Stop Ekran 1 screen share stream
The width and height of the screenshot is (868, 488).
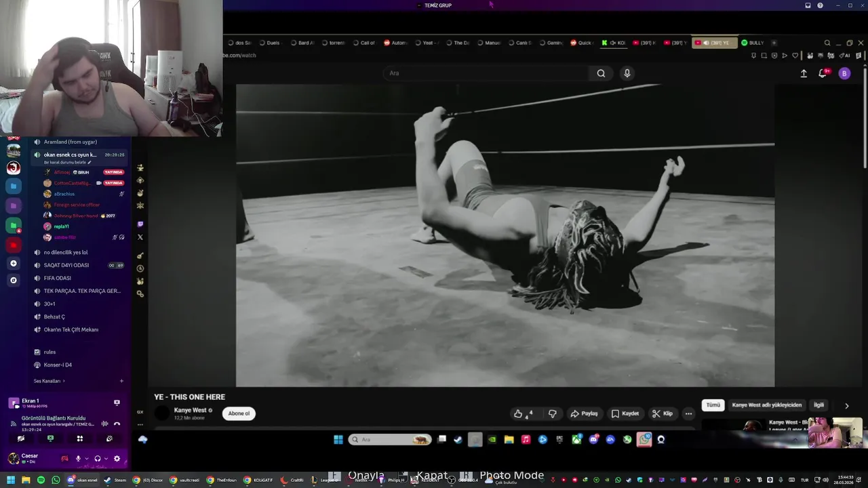[117, 403]
